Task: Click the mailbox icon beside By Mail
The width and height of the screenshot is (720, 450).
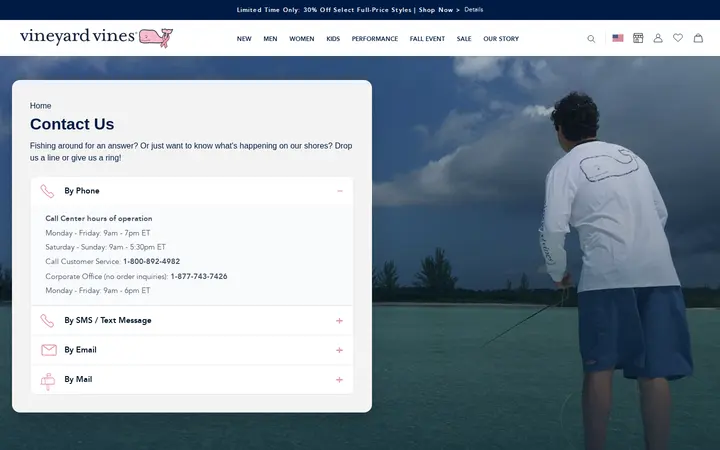Action: coord(48,381)
